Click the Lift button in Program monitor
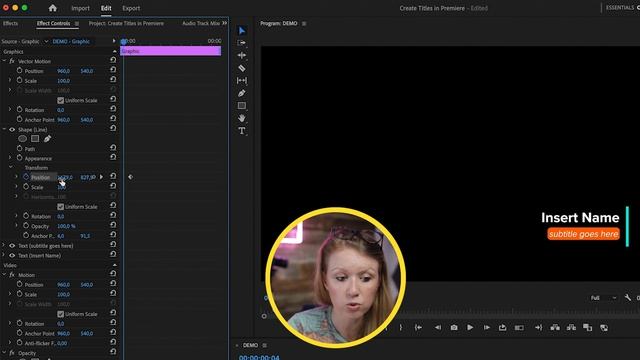Image resolution: width=640 pixels, height=360 pixels. pyautogui.click(x=555, y=327)
